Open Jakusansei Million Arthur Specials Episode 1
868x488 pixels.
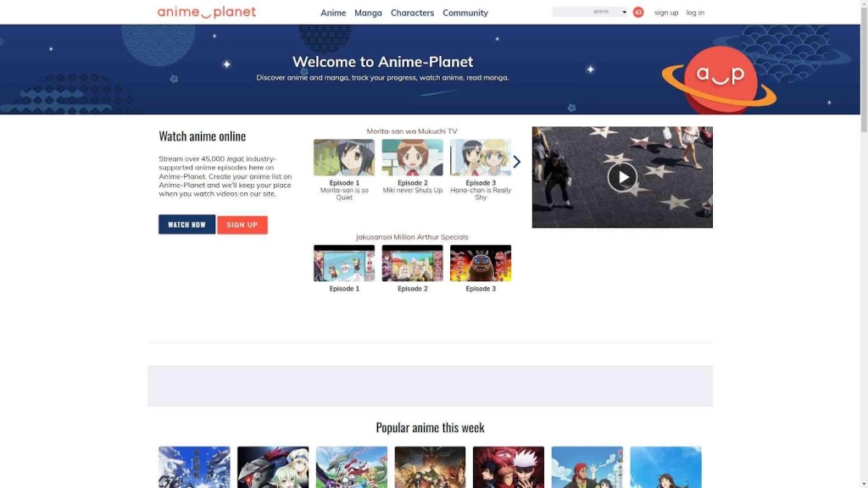pos(344,263)
